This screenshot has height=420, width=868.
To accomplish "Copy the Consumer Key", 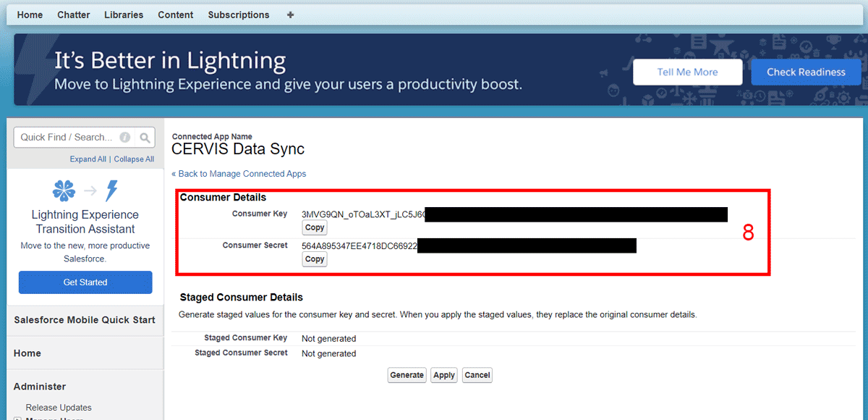I will point(315,227).
